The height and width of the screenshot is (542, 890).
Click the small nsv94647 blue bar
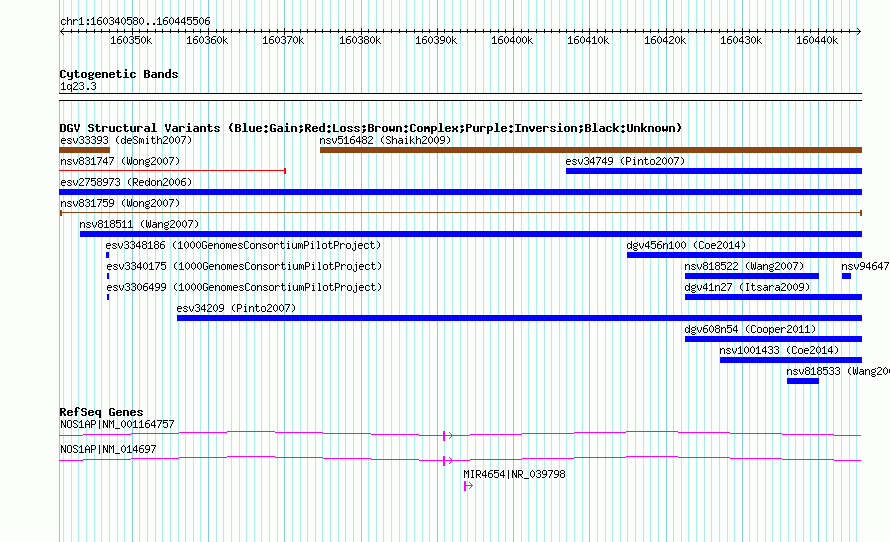846,276
